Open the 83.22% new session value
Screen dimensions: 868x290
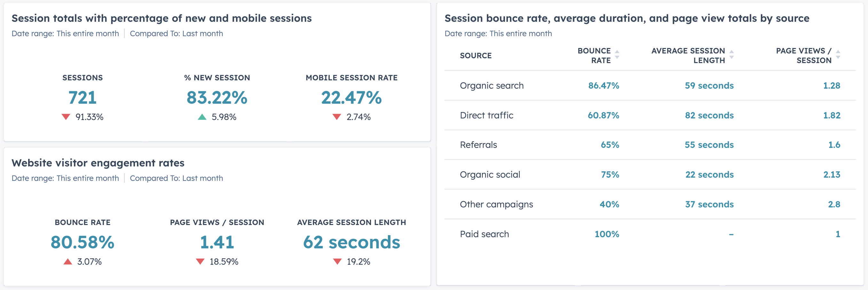pyautogui.click(x=217, y=98)
